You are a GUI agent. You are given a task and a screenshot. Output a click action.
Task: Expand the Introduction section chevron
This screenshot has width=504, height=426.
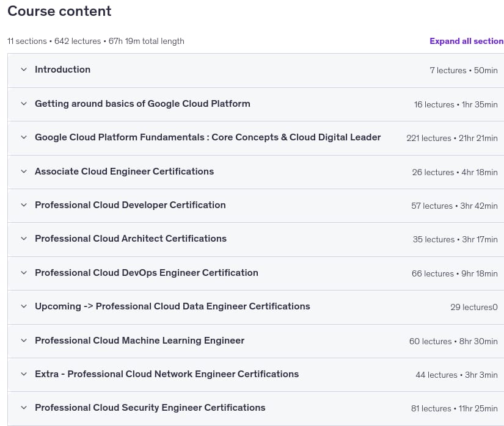point(24,70)
